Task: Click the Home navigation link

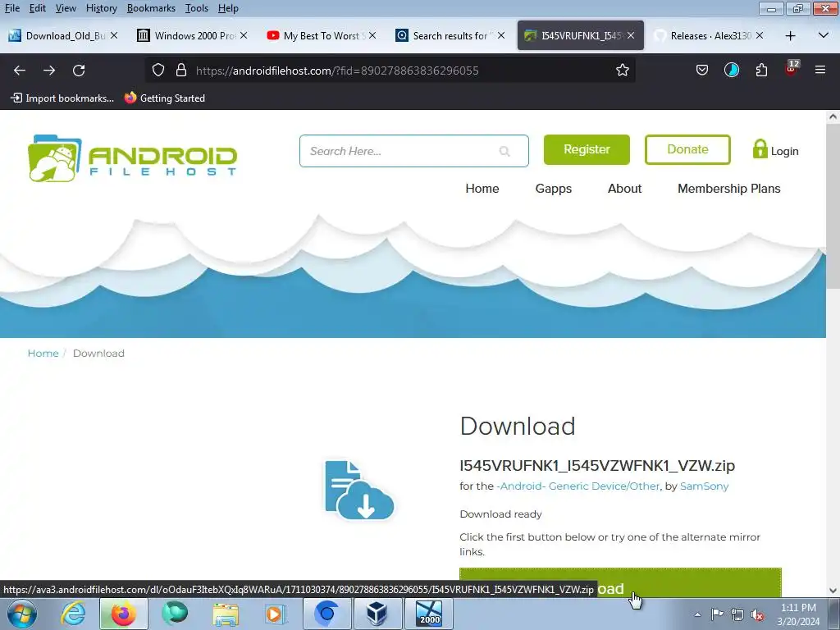Action: 482,189
